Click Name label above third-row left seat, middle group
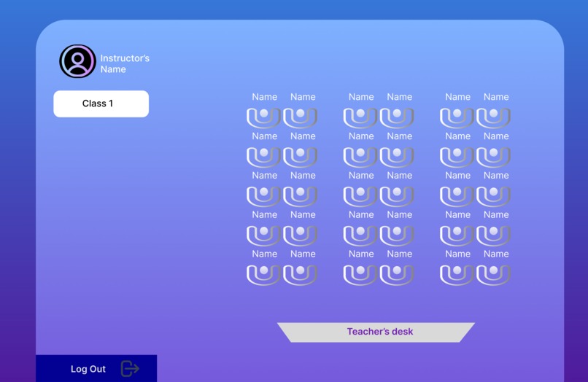This screenshot has height=382, width=588. click(x=361, y=176)
